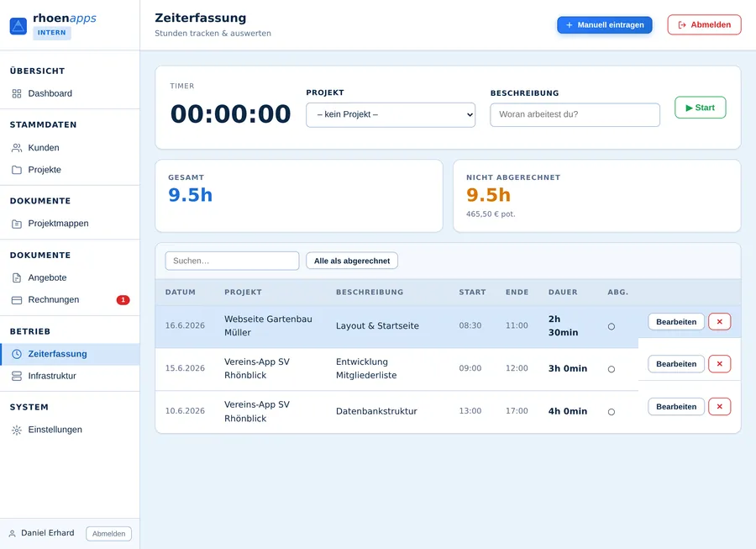Screen dimensions: 756x549
Task: Click the Projekt column header in table
Action: coord(243,293)
